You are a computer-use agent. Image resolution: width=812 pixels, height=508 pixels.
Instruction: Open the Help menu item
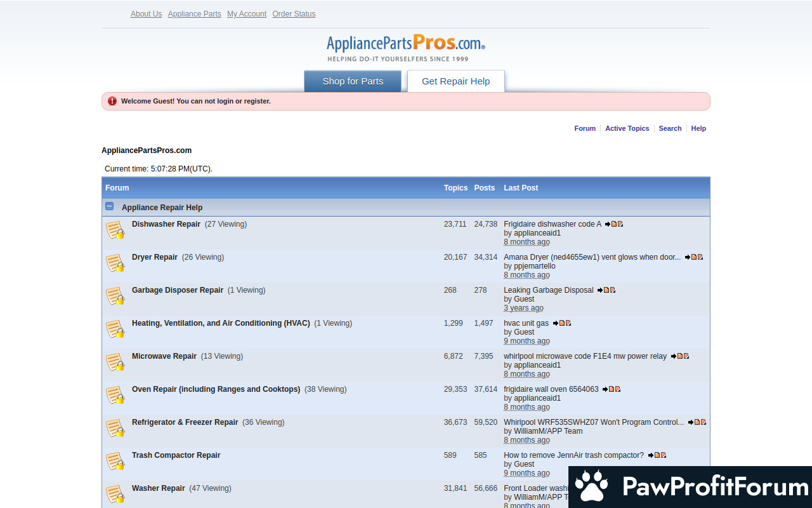(x=698, y=128)
